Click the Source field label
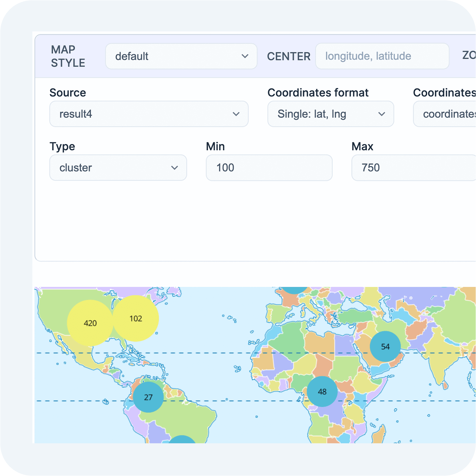476x476 pixels. [68, 93]
